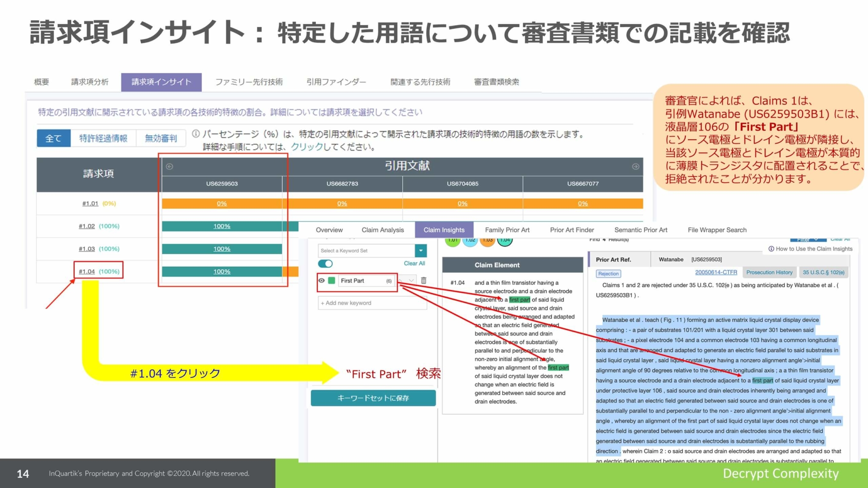868x488 pixels.
Task: Open How to Use the Claim Insights
Action: (810, 249)
